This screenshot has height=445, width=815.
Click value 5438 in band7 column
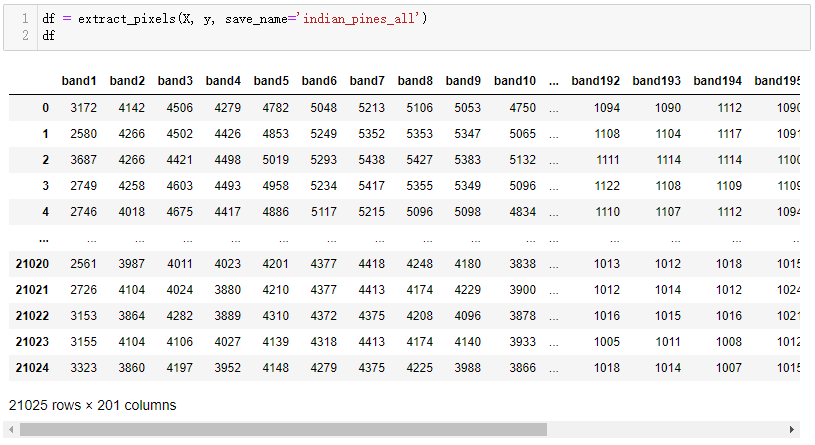point(372,160)
